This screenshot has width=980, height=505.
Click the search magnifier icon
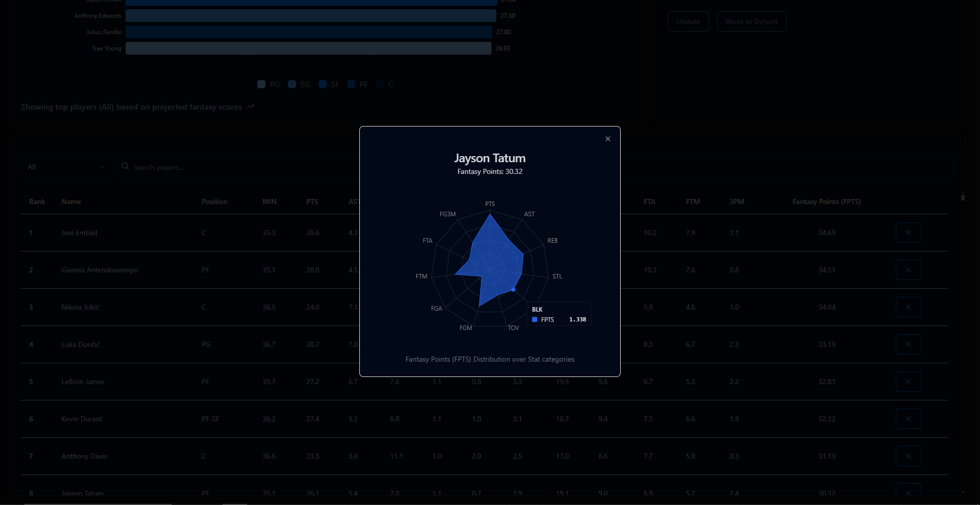pos(125,166)
